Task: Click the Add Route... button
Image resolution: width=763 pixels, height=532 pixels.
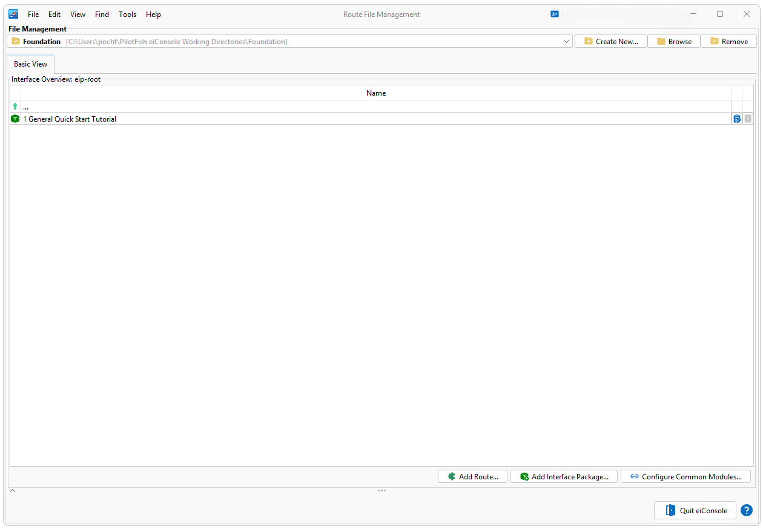Action: pos(472,477)
